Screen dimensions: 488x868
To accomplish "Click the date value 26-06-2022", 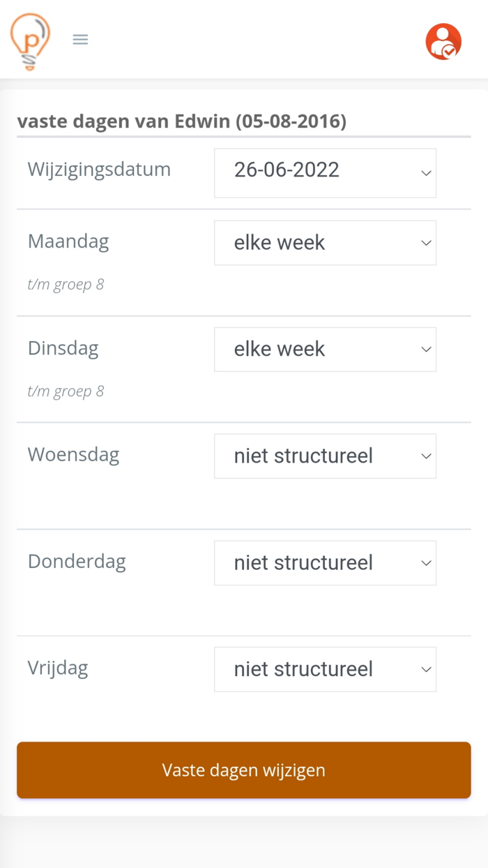I will 287,170.
